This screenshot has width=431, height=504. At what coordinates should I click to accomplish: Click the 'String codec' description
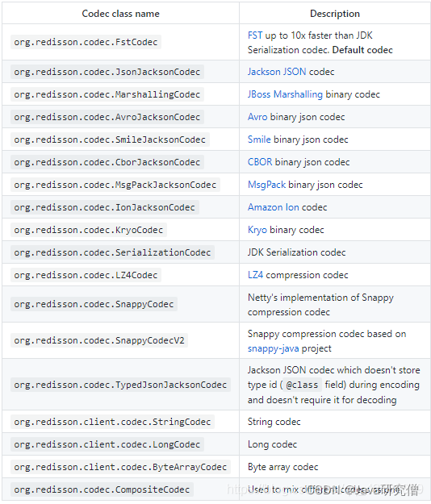[274, 422]
